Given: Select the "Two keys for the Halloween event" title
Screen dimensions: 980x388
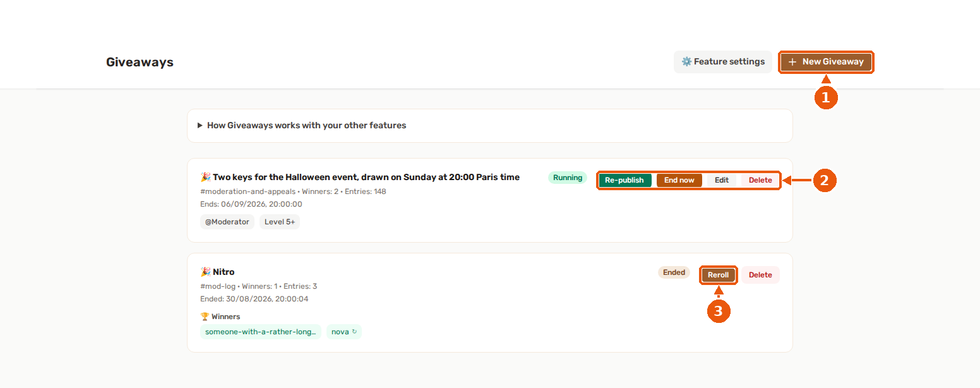Looking at the screenshot, I should (x=360, y=177).
